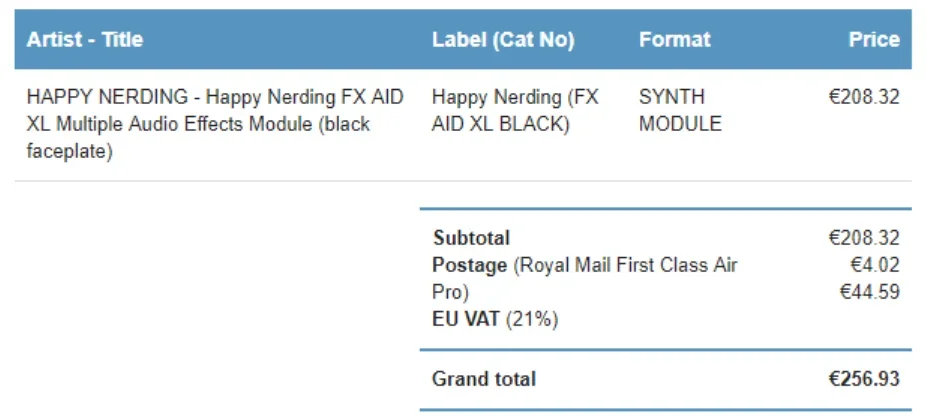This screenshot has height=420, width=926.
Task: Click the "Subtotal" label
Action: (x=471, y=238)
